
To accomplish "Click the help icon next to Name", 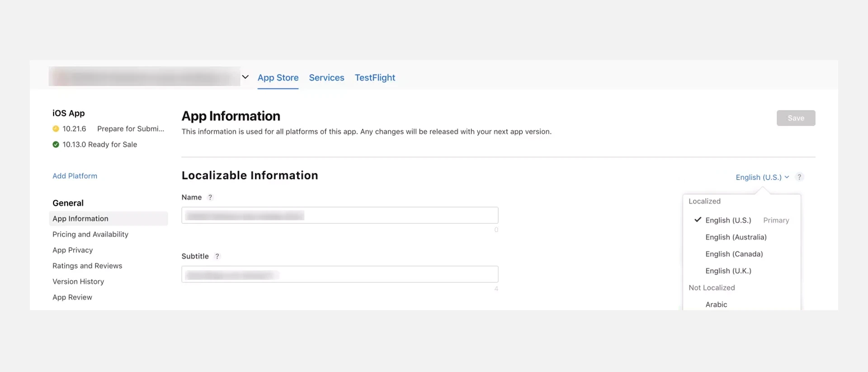I will pos(210,197).
